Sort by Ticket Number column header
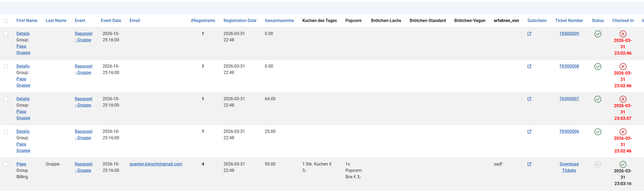The width and height of the screenshot is (644, 192). pos(569,20)
